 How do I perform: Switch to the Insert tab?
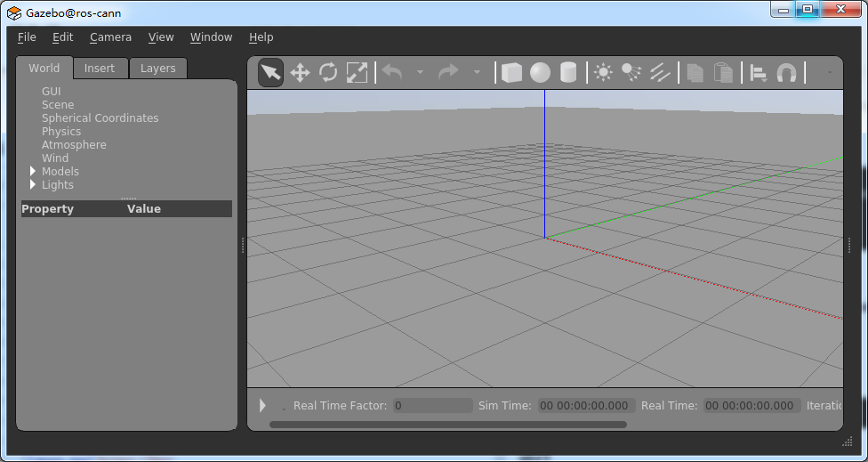(x=100, y=69)
